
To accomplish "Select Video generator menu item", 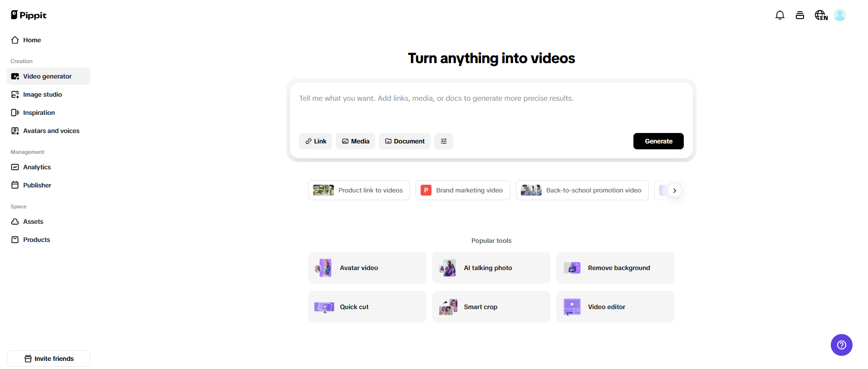I will [49, 76].
